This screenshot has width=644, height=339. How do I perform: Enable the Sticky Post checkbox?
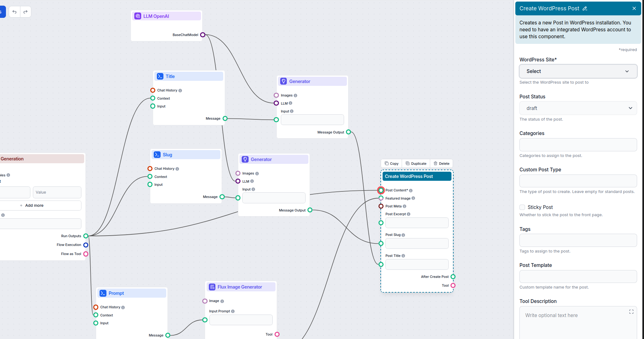(522, 207)
